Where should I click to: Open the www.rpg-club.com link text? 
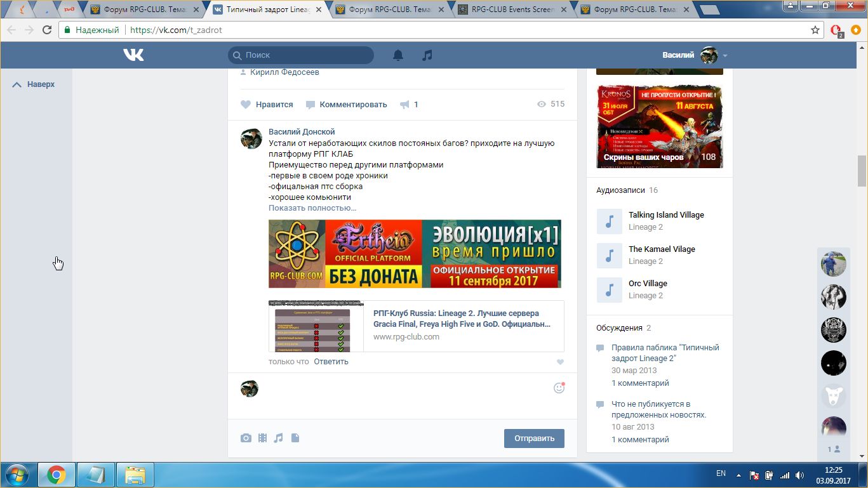[406, 337]
